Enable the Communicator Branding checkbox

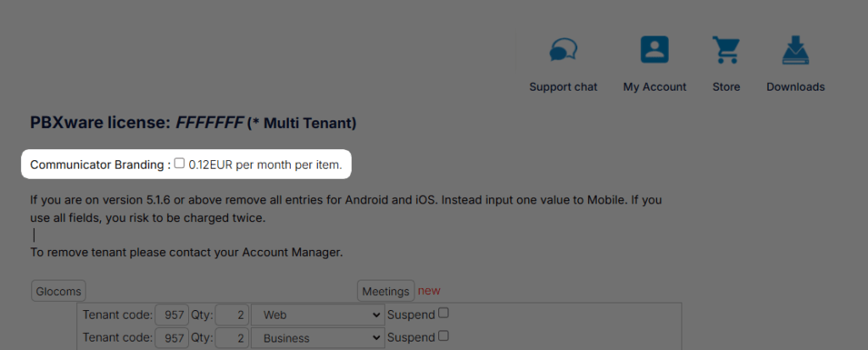(x=180, y=164)
